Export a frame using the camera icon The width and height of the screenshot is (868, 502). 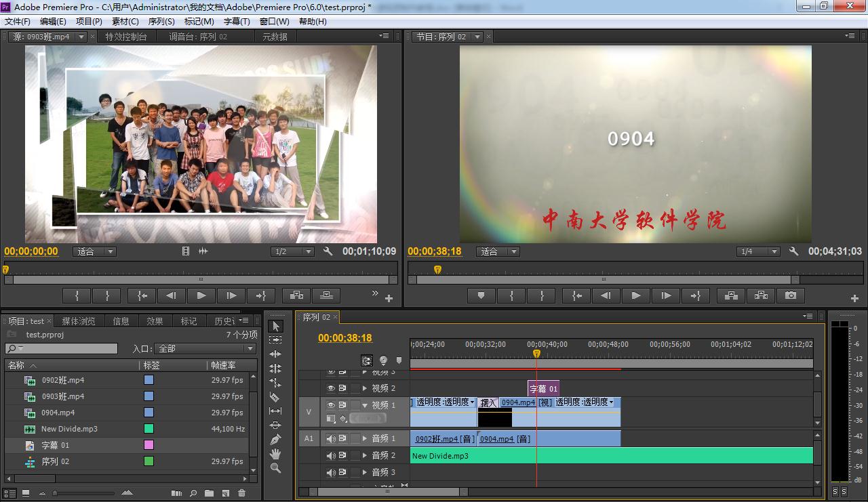point(789,295)
